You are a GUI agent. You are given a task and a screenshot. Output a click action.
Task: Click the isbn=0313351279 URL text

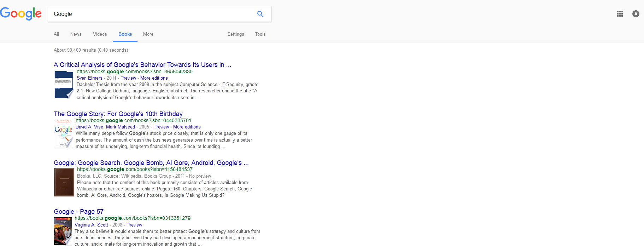click(x=133, y=218)
